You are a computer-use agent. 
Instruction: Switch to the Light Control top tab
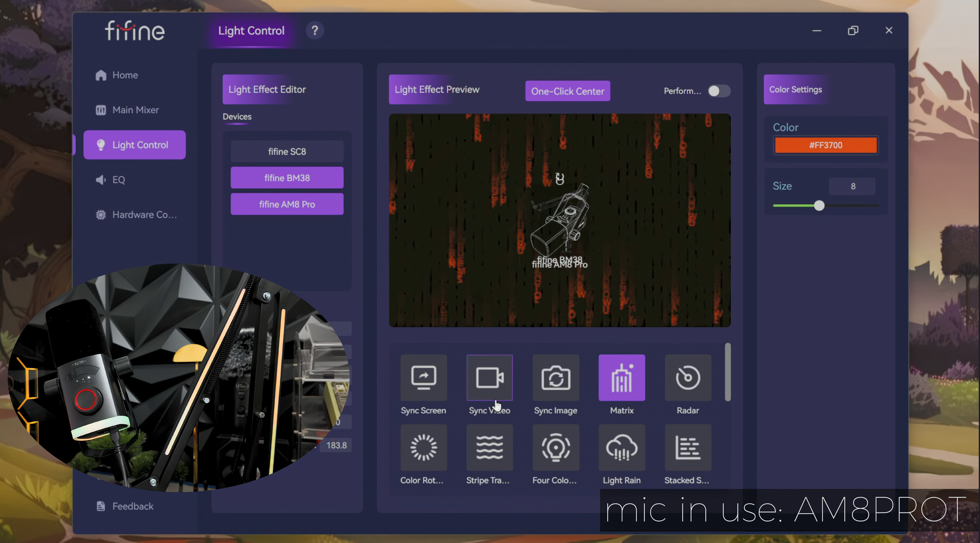[251, 30]
